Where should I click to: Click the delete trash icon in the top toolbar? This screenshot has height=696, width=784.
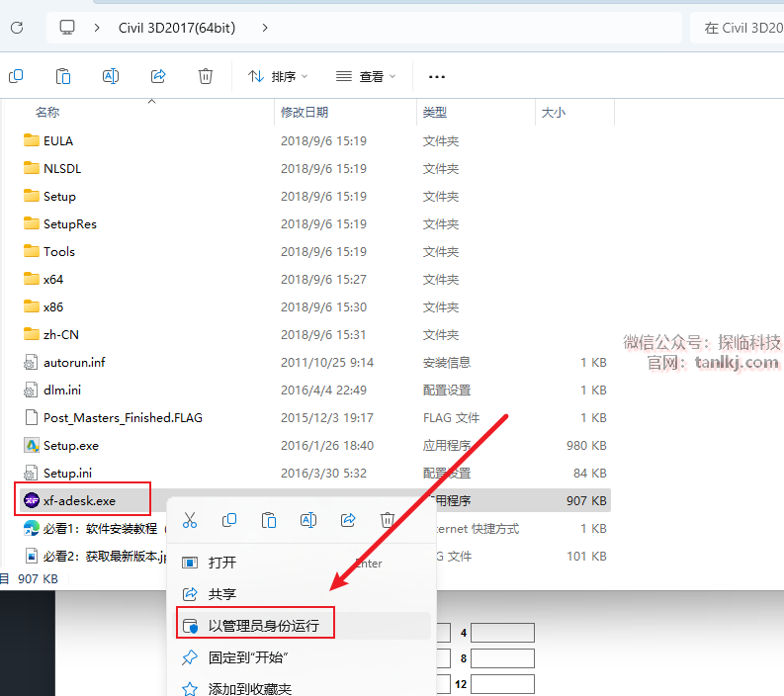pyautogui.click(x=206, y=76)
